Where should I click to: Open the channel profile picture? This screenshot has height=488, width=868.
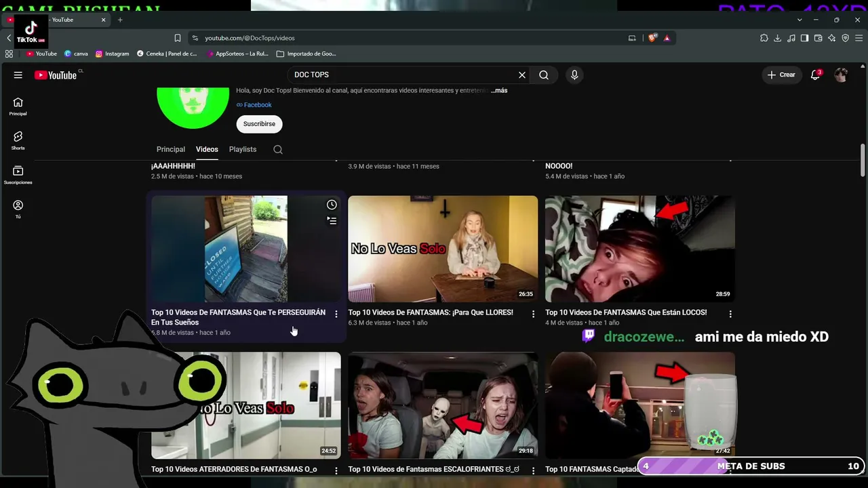coord(193,107)
